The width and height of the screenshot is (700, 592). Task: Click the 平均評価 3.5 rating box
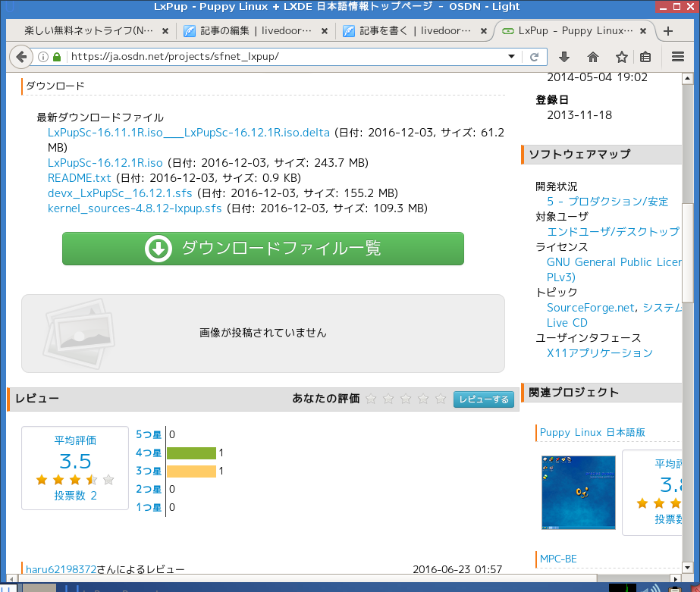75,468
